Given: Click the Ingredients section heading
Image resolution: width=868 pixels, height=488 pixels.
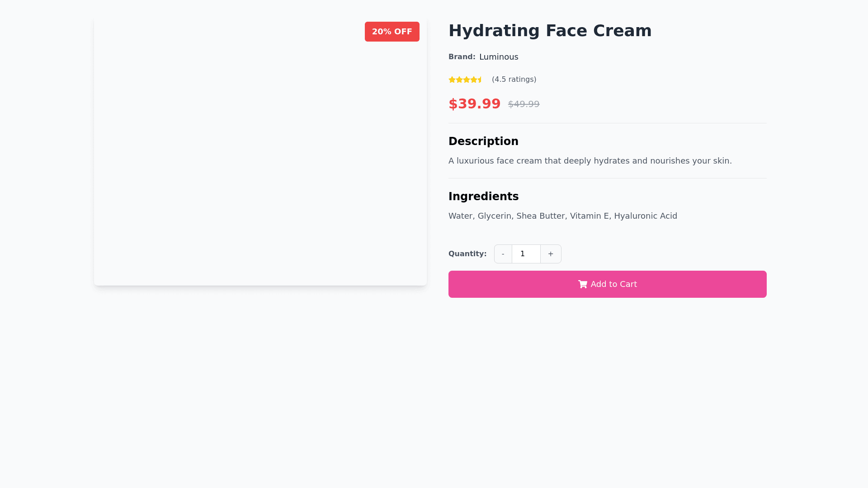Looking at the screenshot, I should pyautogui.click(x=483, y=197).
